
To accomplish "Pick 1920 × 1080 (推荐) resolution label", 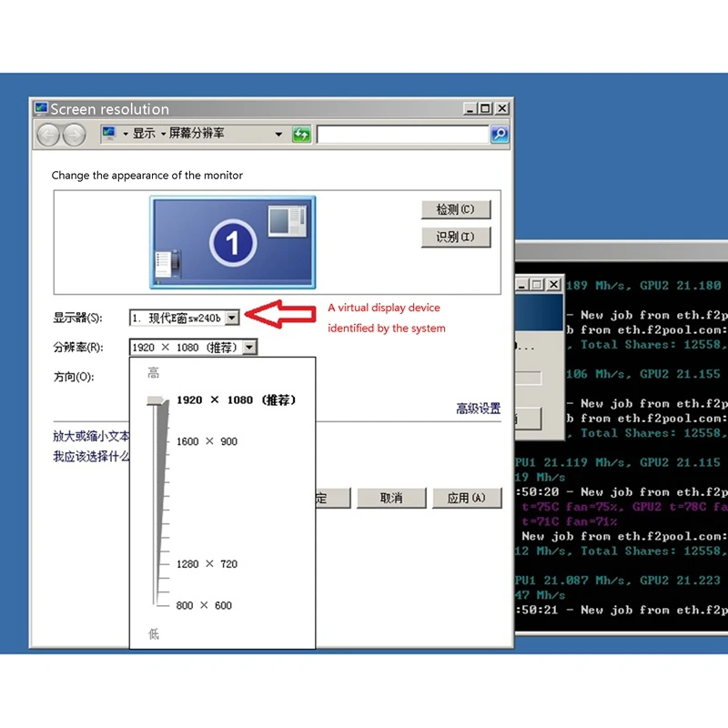I will tap(236, 399).
